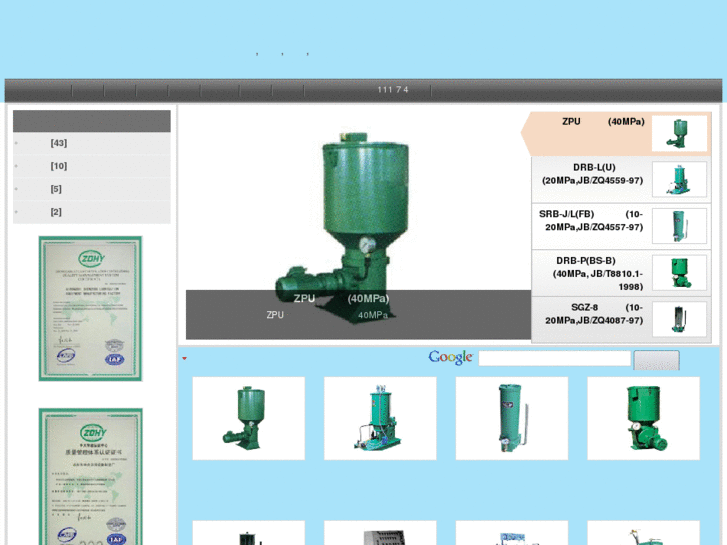727x545 pixels.
Task: Click the ZPU (40MPa) caption title
Action: tap(341, 299)
